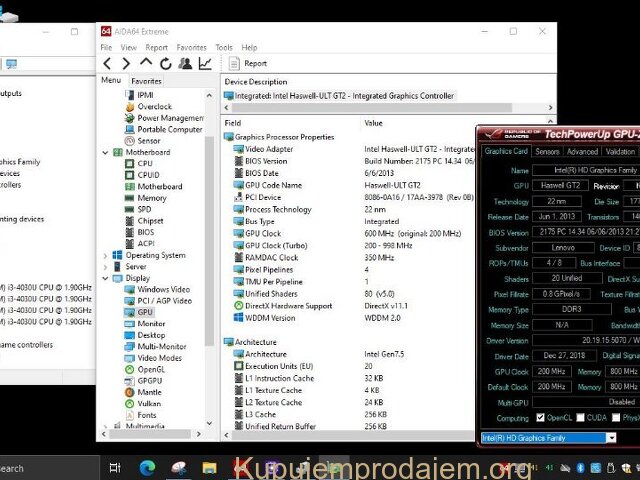This screenshot has width=640, height=480.
Task: Select the OpenGL item in Display
Action: pos(151,369)
